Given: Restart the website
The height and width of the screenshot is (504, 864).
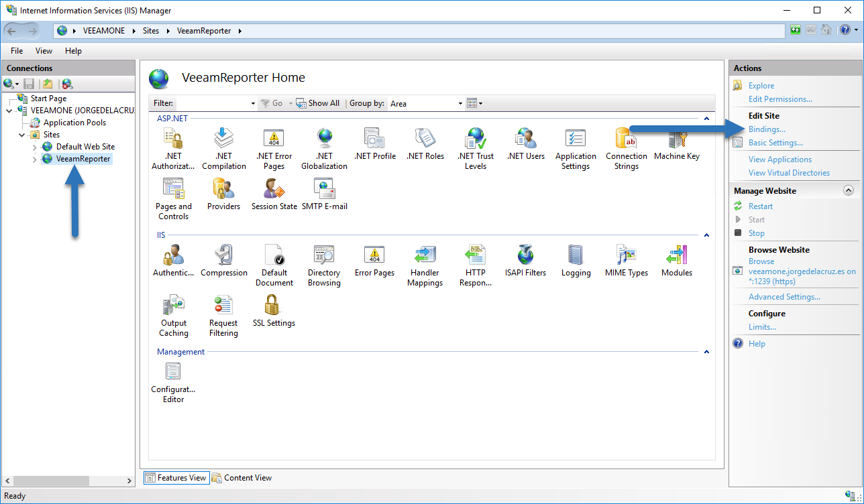Looking at the screenshot, I should click(761, 206).
